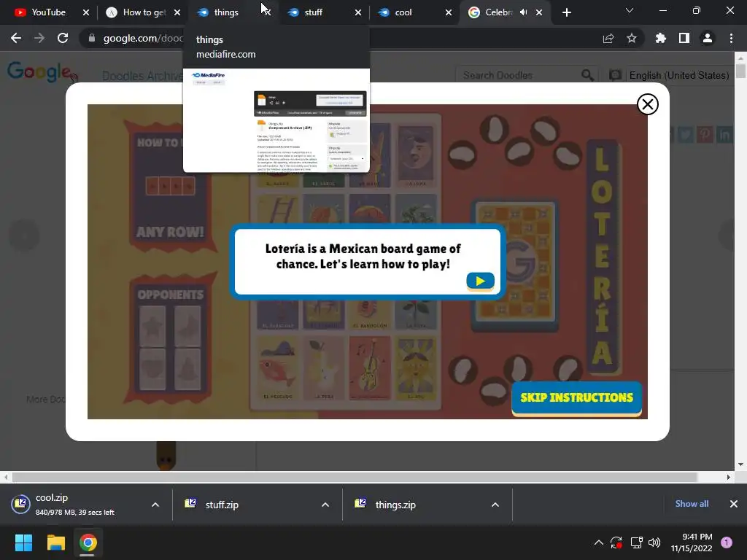Click the MediaFire tab preview thumbnail

click(x=276, y=120)
